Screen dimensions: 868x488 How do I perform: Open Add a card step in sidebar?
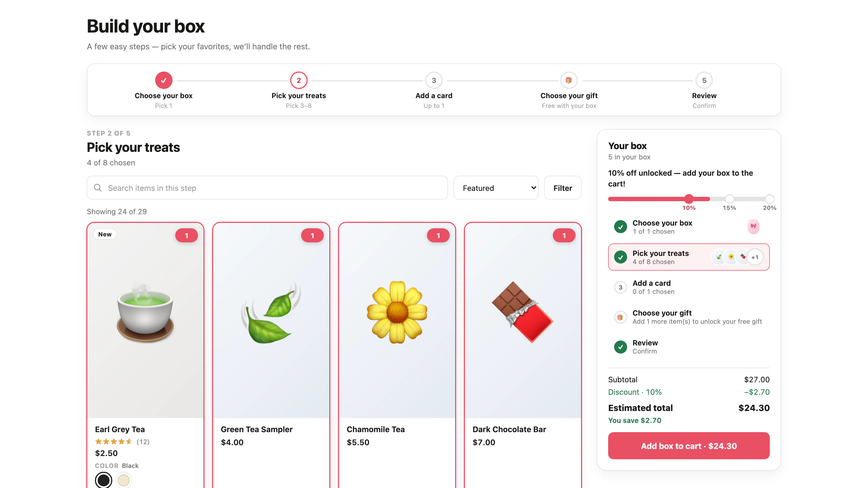688,287
